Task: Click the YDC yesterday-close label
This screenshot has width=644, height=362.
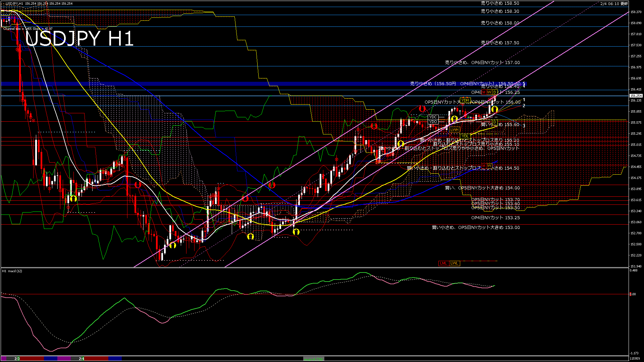Action: 433,117
